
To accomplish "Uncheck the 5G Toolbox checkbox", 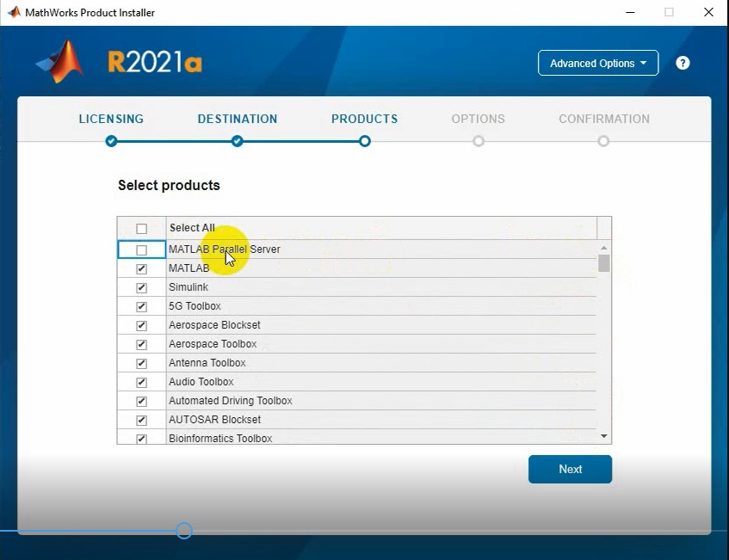I will tap(142, 307).
